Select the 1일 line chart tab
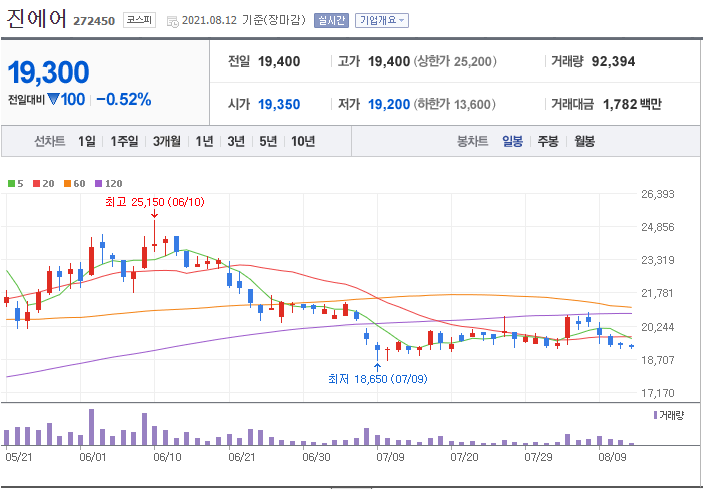Image resolution: width=703 pixels, height=489 pixels. click(x=87, y=142)
